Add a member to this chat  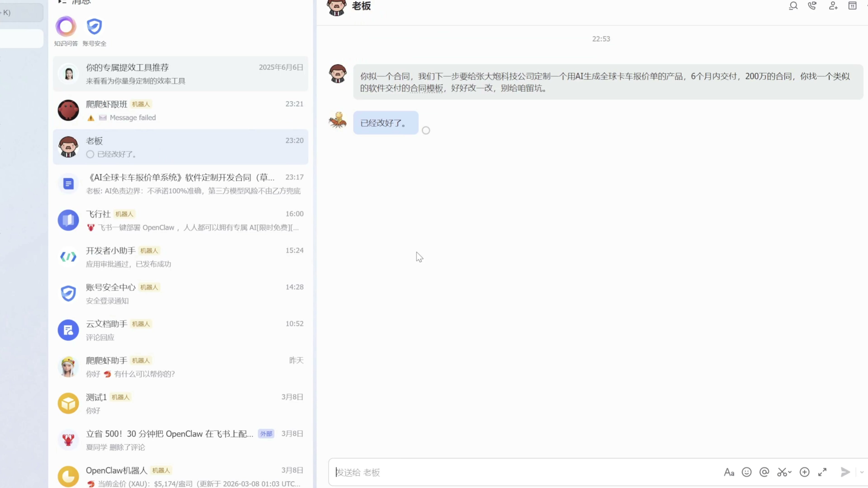tap(833, 6)
